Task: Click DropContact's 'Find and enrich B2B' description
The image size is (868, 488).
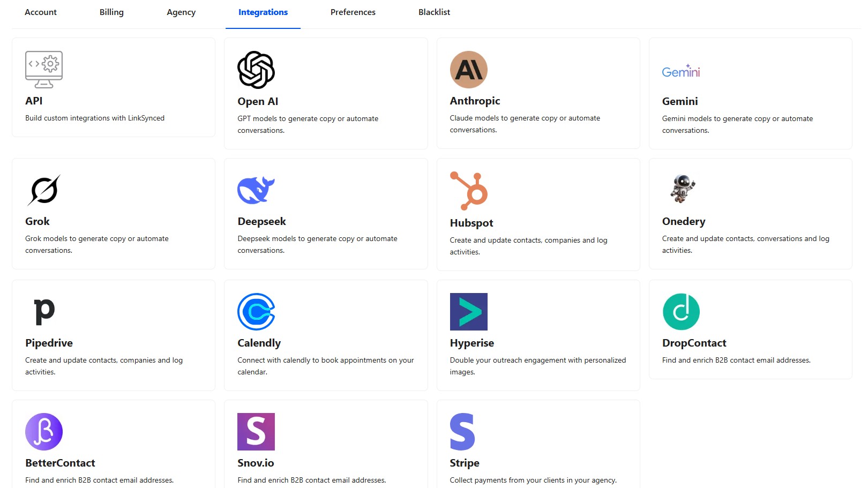Action: point(736,361)
